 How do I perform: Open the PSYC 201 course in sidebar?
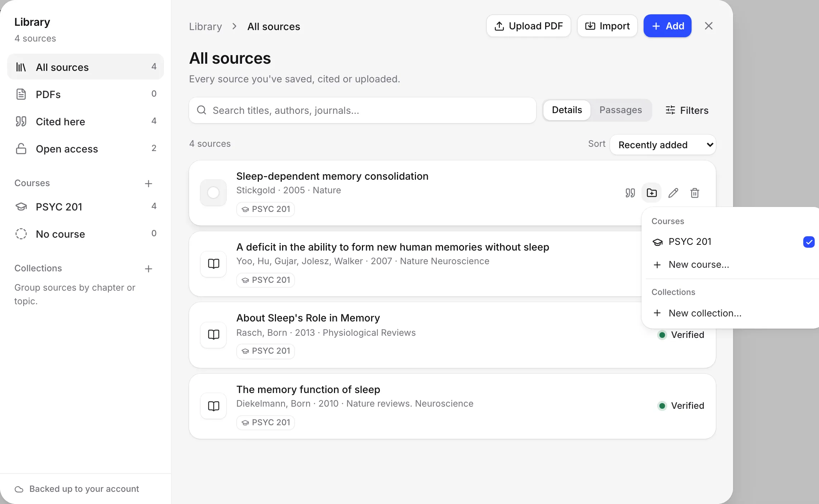coord(86,207)
